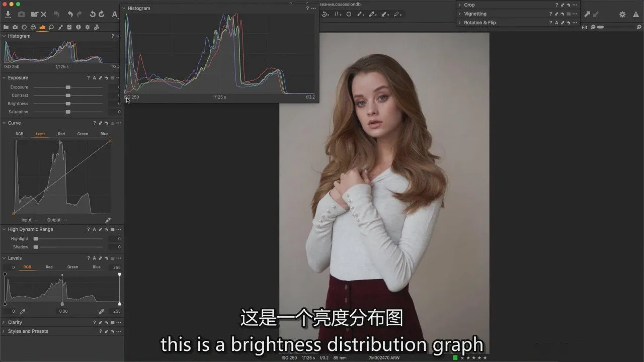644x362 pixels.
Task: Open the Output gear tool tab
Action: click(88, 27)
